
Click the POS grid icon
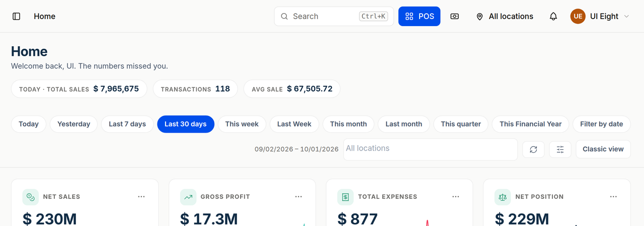click(409, 16)
